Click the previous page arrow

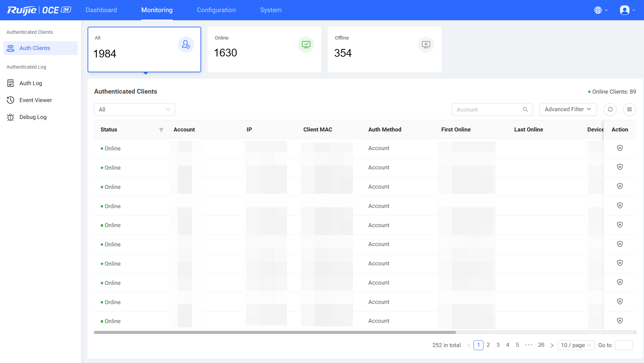[x=469, y=345]
